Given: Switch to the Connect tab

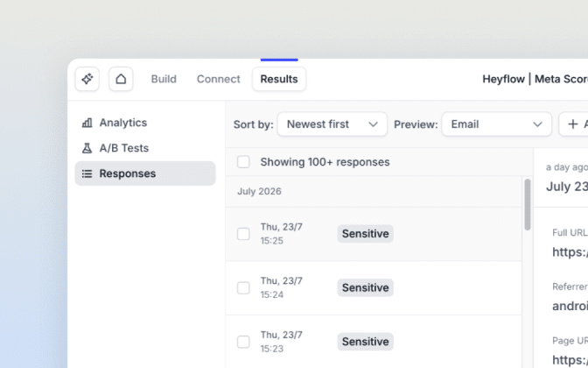Looking at the screenshot, I should (218, 79).
